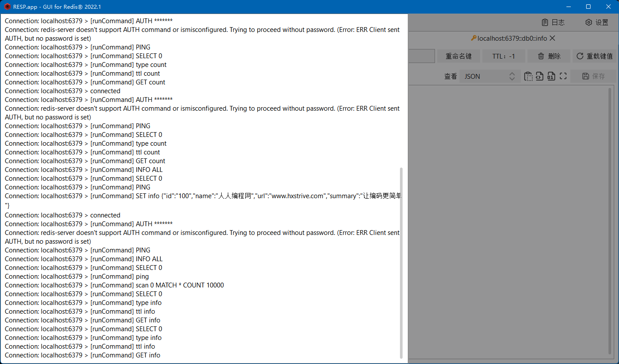Image resolution: width=619 pixels, height=364 pixels.
Task: Click the 保存 save button
Action: click(594, 76)
